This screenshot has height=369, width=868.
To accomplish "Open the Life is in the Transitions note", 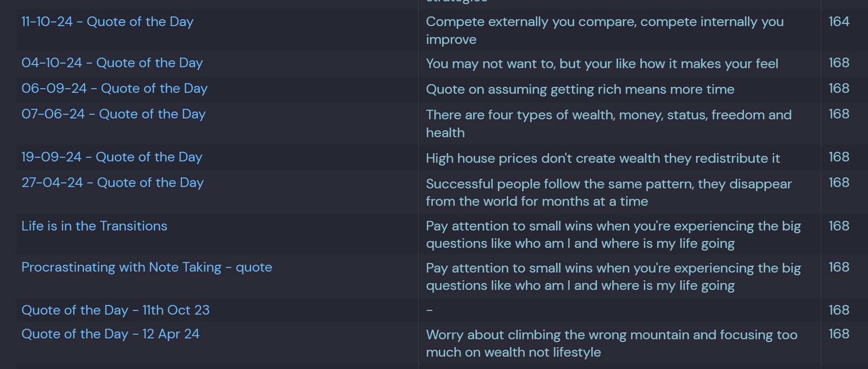I will [x=94, y=226].
